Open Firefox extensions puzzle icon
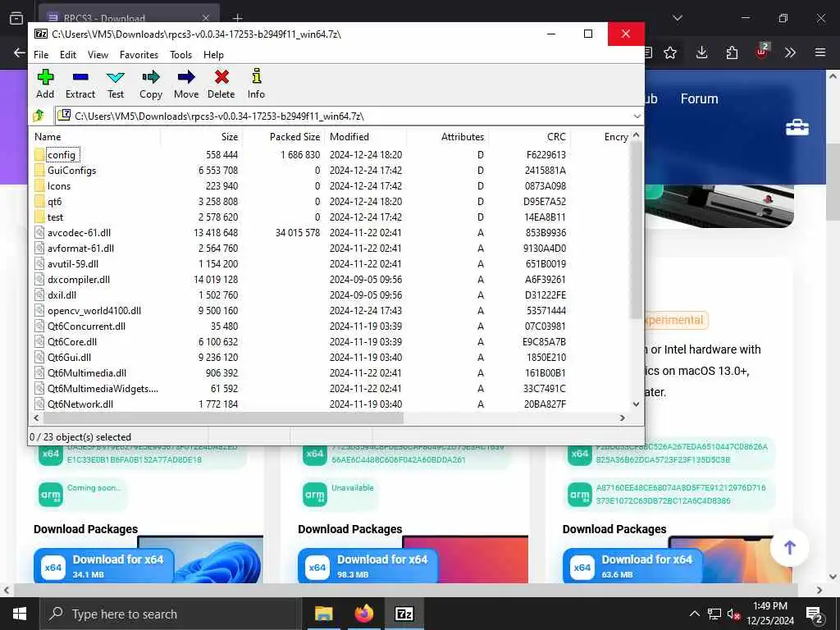The width and height of the screenshot is (840, 630). point(732,52)
